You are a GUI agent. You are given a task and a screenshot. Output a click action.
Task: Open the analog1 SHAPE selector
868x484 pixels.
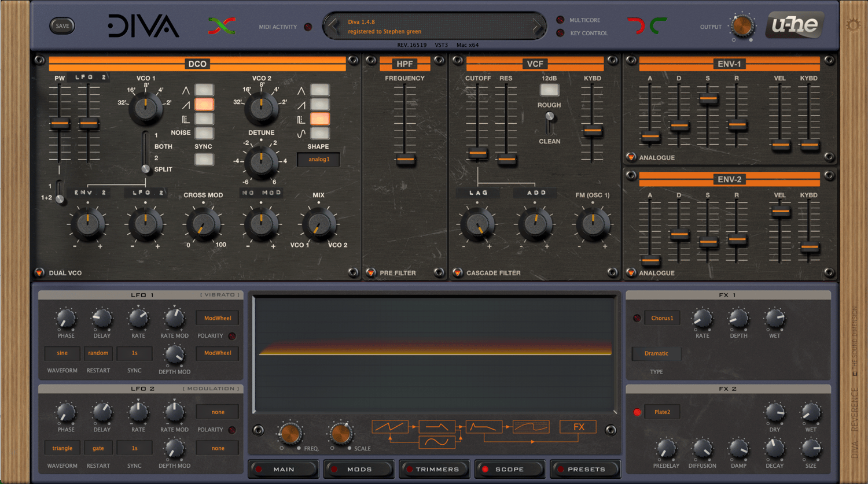[x=318, y=160]
